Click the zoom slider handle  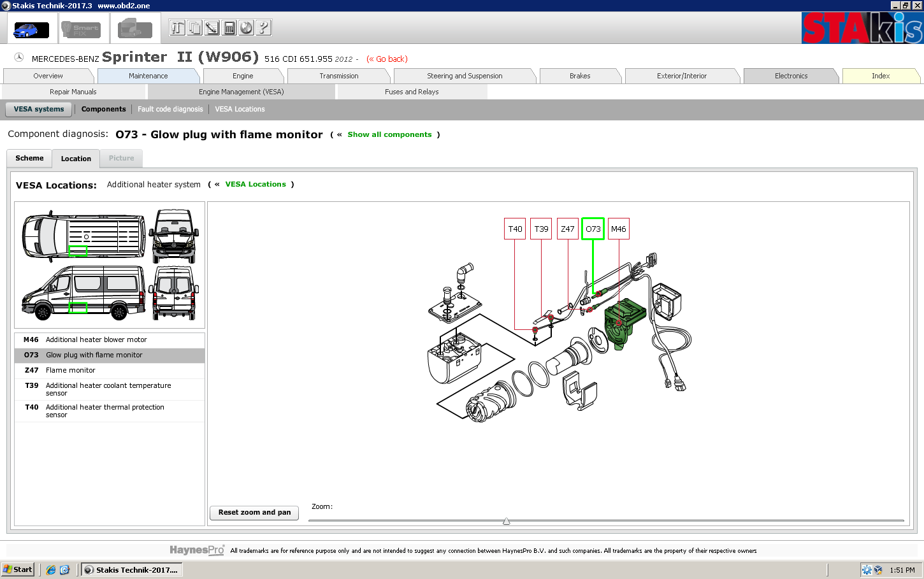pyautogui.click(x=506, y=521)
